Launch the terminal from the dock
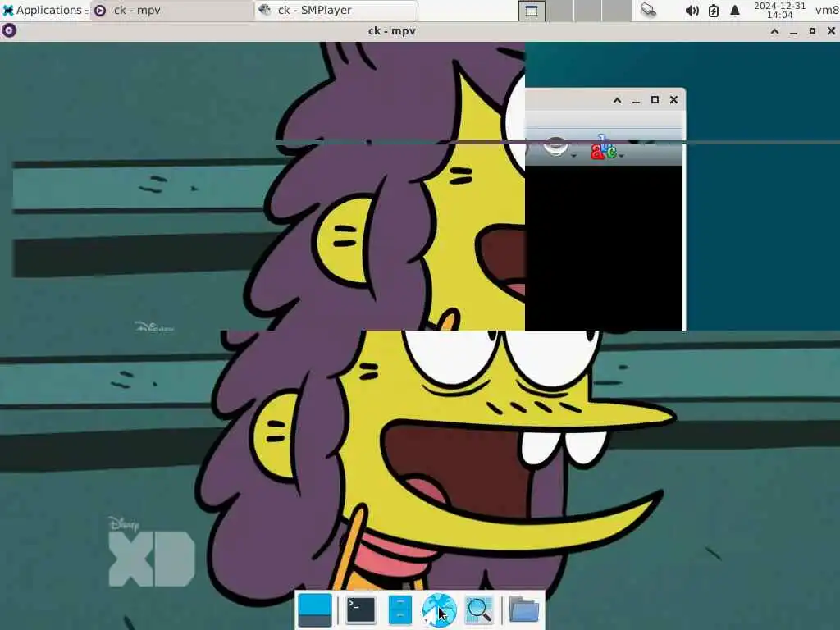Screen dimensions: 840x630 361,610
